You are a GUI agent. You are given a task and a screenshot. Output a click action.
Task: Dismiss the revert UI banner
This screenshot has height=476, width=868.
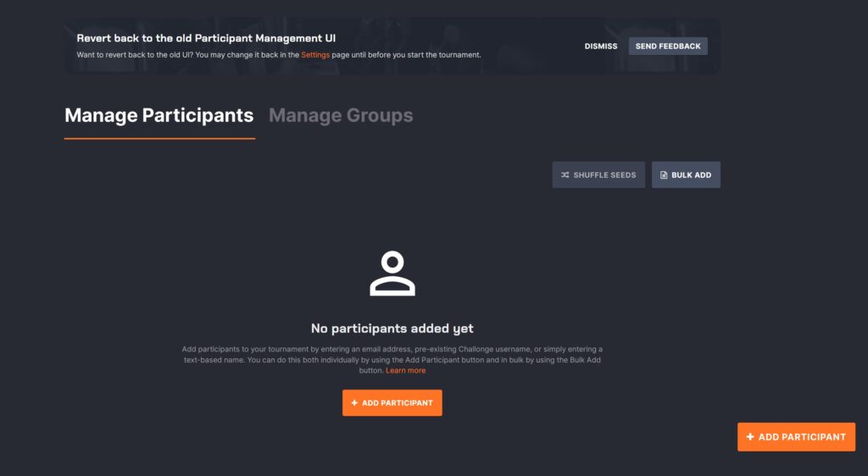601,47
